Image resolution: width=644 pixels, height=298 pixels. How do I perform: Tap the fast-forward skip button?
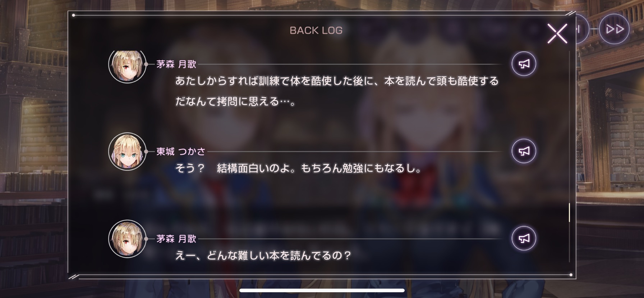point(615,29)
